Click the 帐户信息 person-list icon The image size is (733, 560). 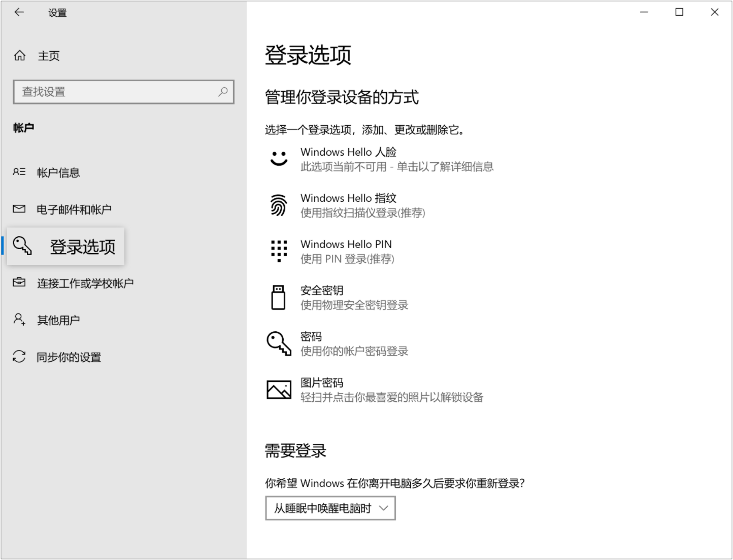click(19, 172)
